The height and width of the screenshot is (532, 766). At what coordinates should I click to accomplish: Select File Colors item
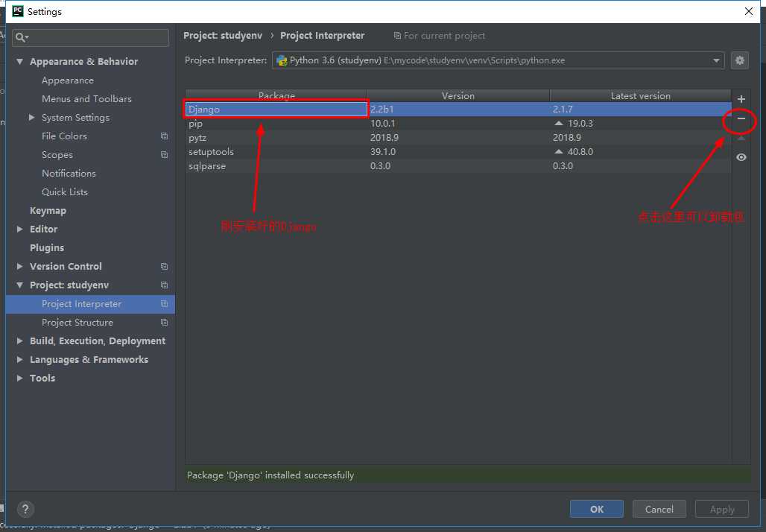[x=64, y=136]
